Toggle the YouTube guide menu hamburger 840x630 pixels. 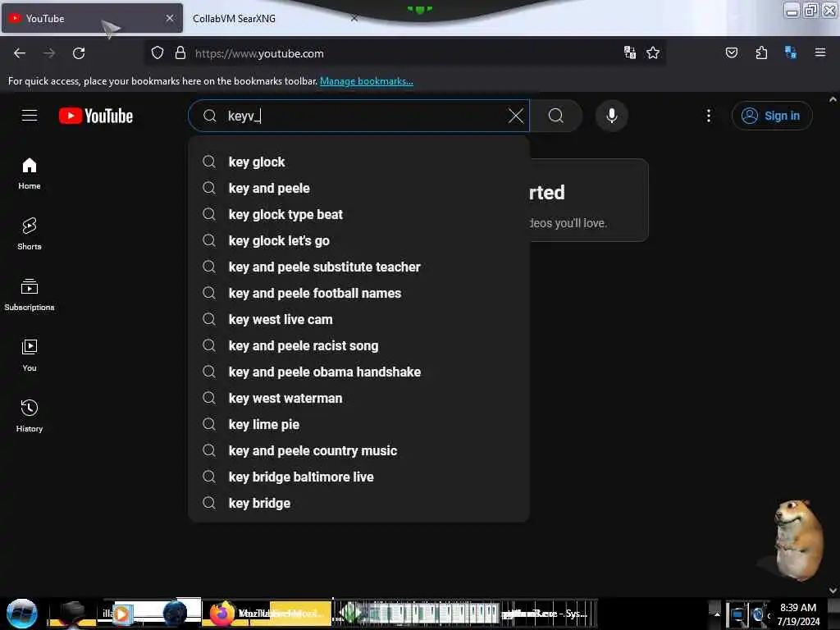[x=30, y=115]
